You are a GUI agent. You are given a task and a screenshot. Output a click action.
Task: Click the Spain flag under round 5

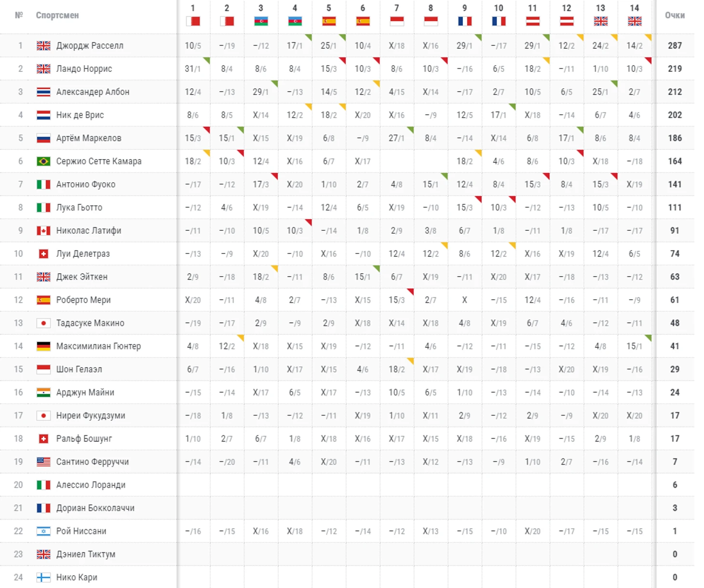pyautogui.click(x=329, y=21)
